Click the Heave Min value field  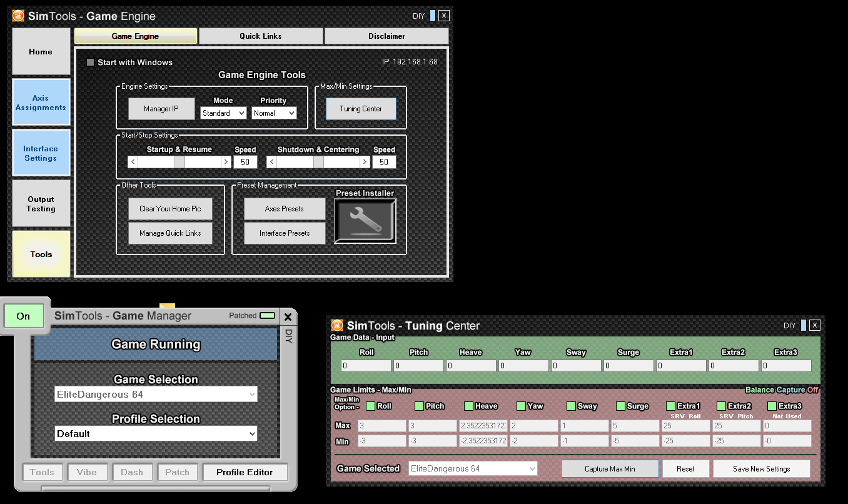point(483,441)
